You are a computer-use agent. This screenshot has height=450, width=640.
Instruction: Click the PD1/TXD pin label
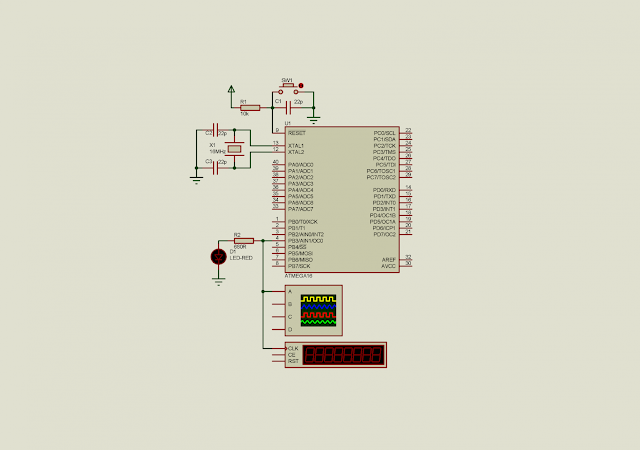click(x=384, y=196)
